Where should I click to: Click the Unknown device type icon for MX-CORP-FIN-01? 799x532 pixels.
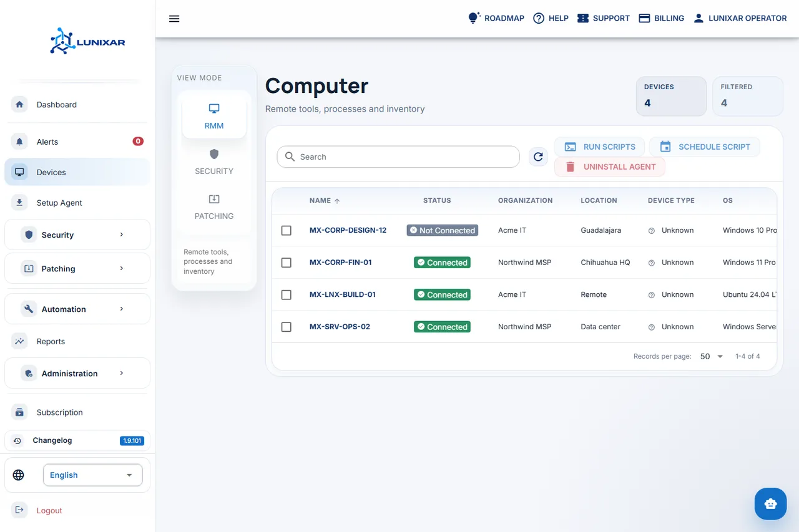point(652,263)
